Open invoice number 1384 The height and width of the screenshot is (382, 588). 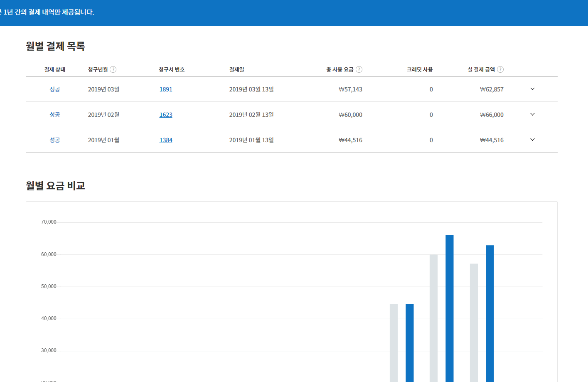pyautogui.click(x=166, y=140)
